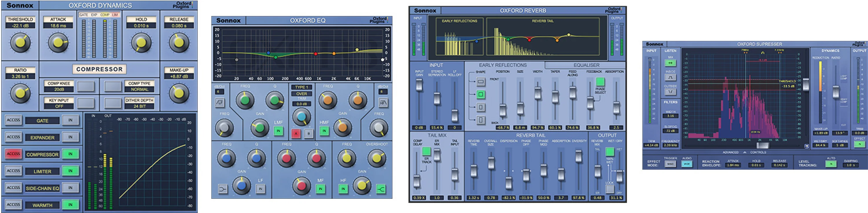This screenshot has width=868, height=213.
Task: Disable the Warmth IN button
Action: [x=70, y=205]
